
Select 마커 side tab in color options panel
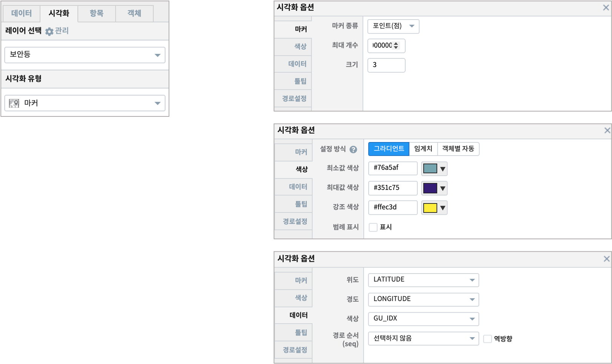(294, 152)
